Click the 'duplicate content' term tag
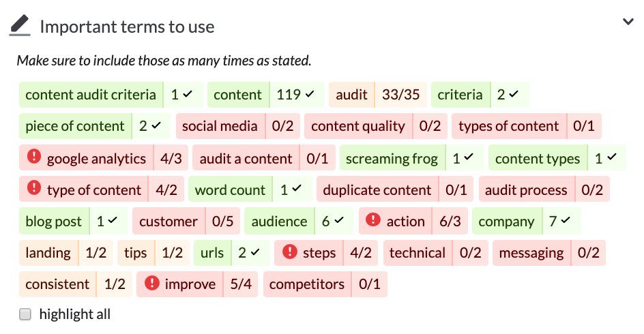Viewport: 644px width, 334px height. pyautogui.click(x=377, y=190)
